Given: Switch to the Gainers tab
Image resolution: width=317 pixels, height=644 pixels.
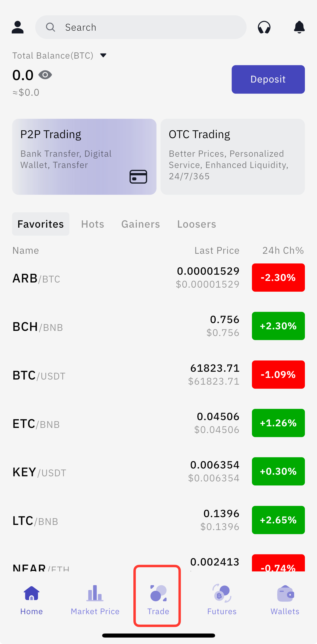Looking at the screenshot, I should 141,224.
